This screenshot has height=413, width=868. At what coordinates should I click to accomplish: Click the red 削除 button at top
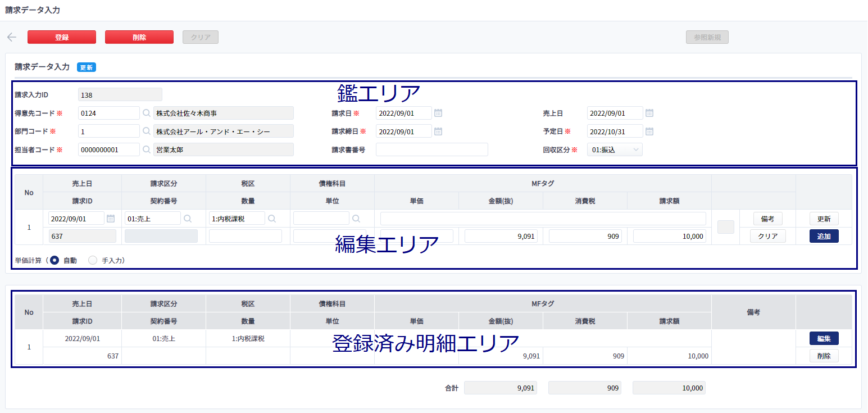139,37
